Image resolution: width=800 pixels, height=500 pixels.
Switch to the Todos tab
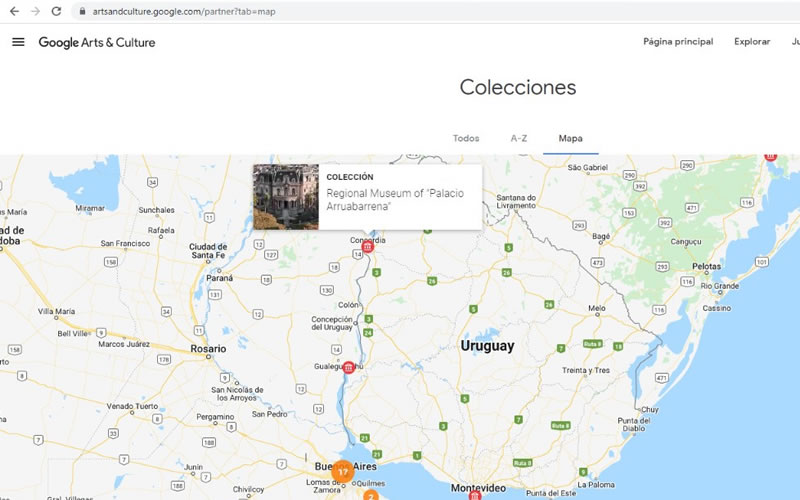tap(466, 138)
